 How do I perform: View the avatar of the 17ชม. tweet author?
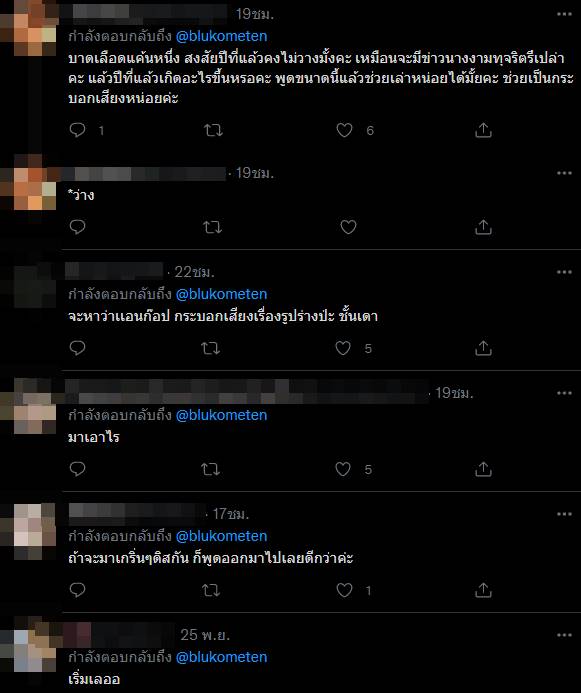[34, 532]
